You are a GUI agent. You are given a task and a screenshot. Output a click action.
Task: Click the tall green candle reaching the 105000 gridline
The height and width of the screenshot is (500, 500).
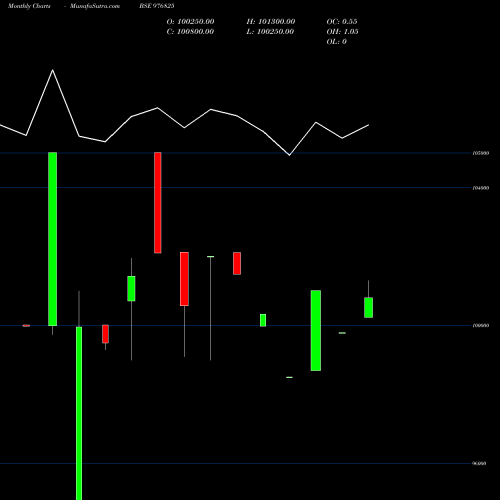(52, 239)
